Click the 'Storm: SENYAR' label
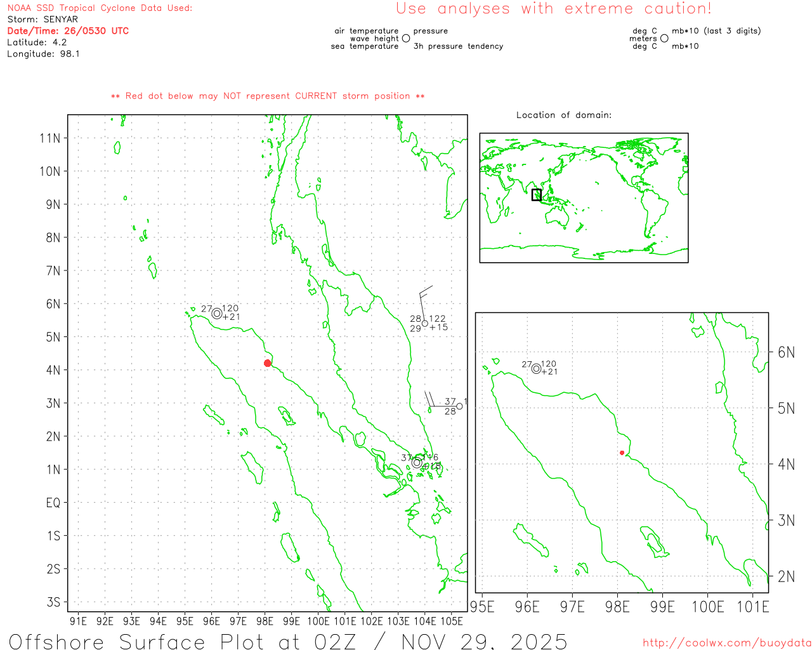Viewport: 812px width, 650px height. tap(43, 20)
